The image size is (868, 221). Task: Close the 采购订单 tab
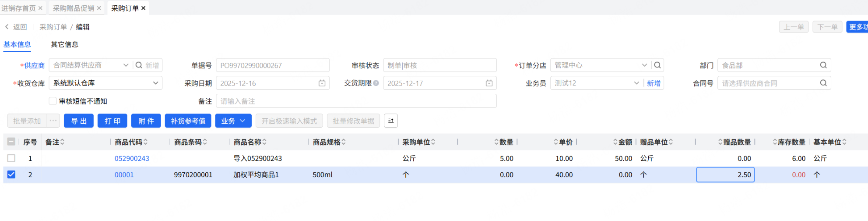pos(144,8)
